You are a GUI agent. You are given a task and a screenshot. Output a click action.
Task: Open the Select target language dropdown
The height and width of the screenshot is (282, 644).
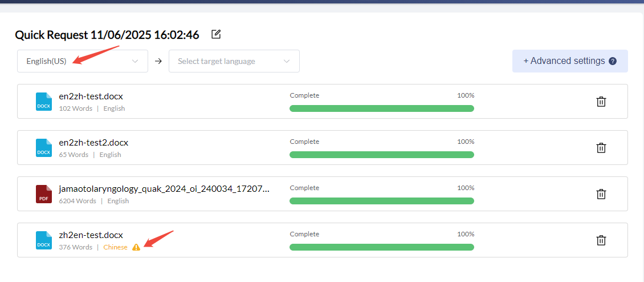pos(234,61)
